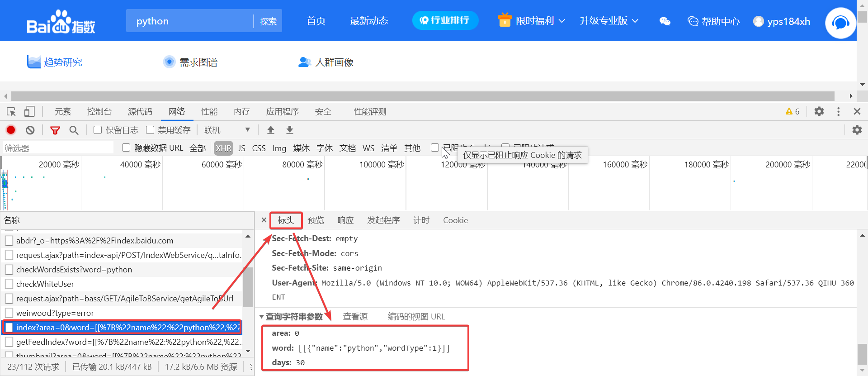Expand the 升级专业版 dropdown menu

coord(635,21)
